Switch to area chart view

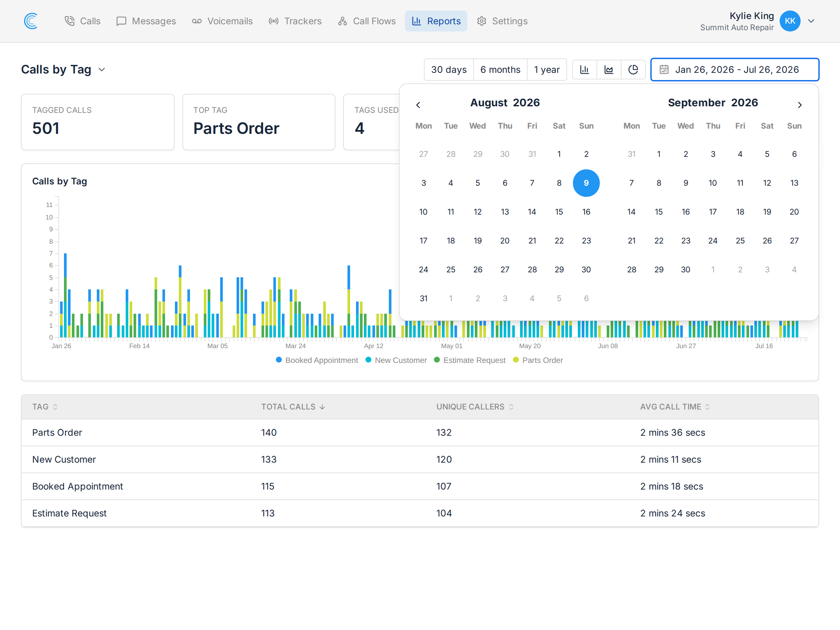point(609,70)
